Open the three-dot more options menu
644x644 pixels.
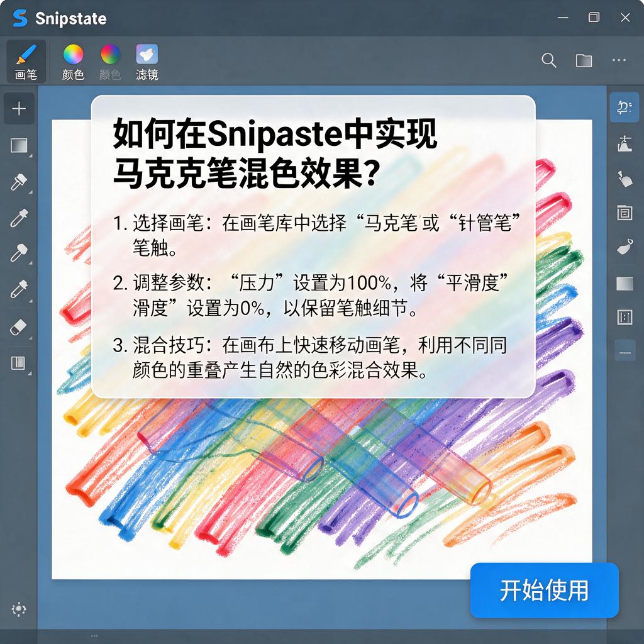coord(619,60)
